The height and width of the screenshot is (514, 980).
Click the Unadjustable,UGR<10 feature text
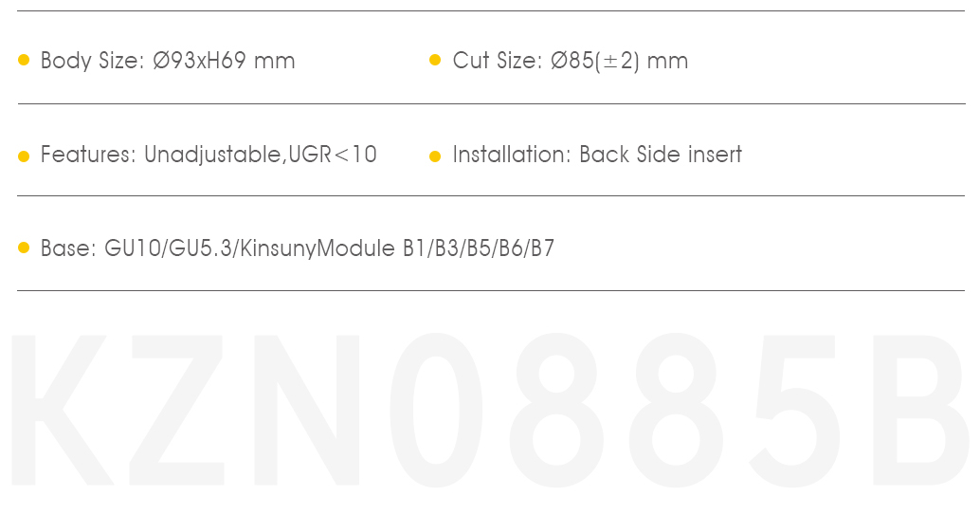click(261, 156)
